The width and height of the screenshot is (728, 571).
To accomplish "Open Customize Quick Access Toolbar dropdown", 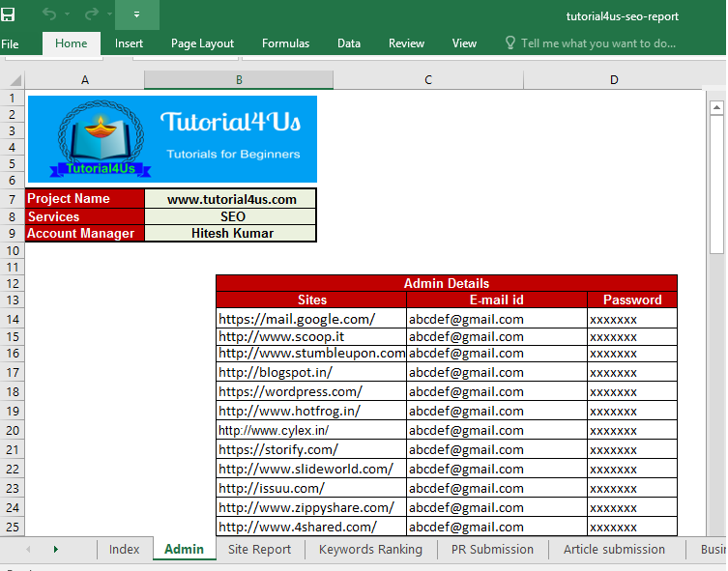I will pyautogui.click(x=137, y=14).
